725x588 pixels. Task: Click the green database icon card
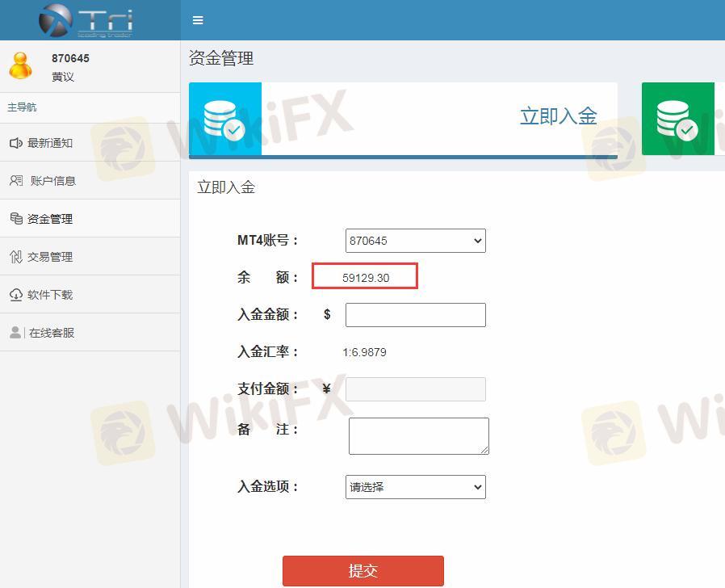678,119
